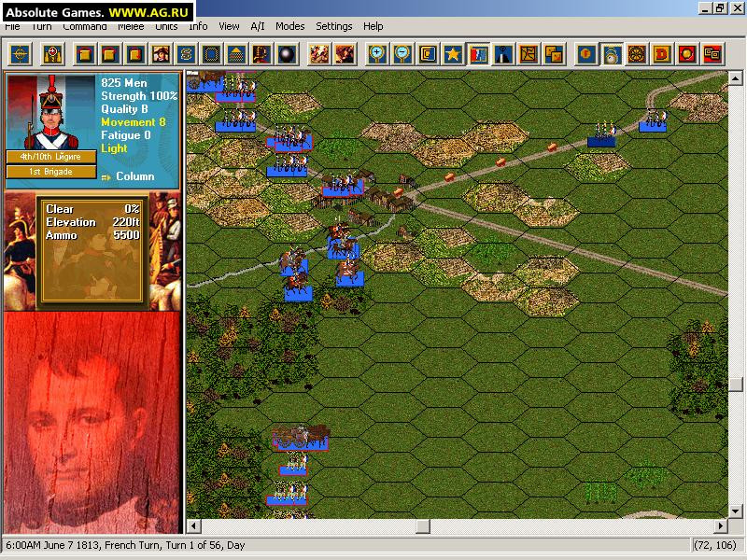Viewport: 747px width, 560px height.
Task: Open the Turn menu
Action: (41, 26)
